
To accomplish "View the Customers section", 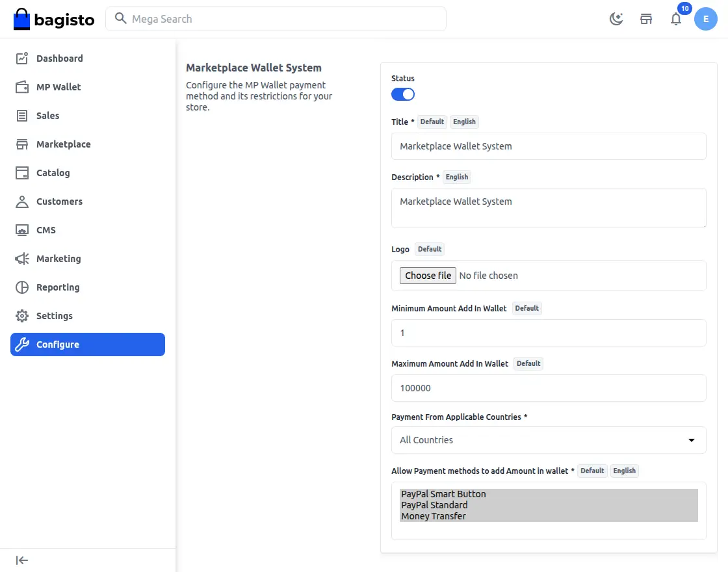I will (60, 201).
